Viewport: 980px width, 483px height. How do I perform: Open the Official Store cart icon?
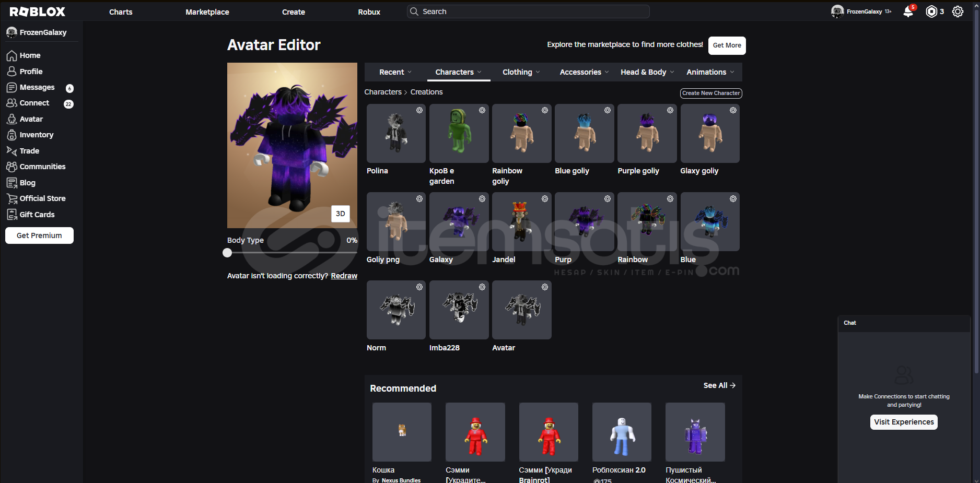pos(11,198)
